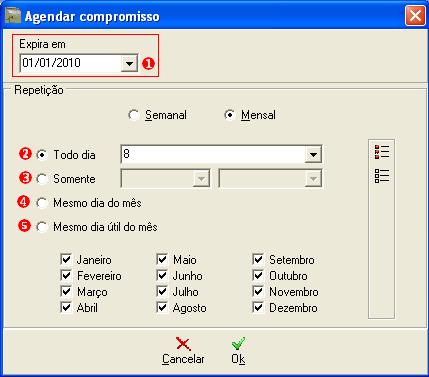The width and height of the screenshot is (429, 377).
Task: Uncheck the Maio checkbox
Action: pyautogui.click(x=162, y=259)
